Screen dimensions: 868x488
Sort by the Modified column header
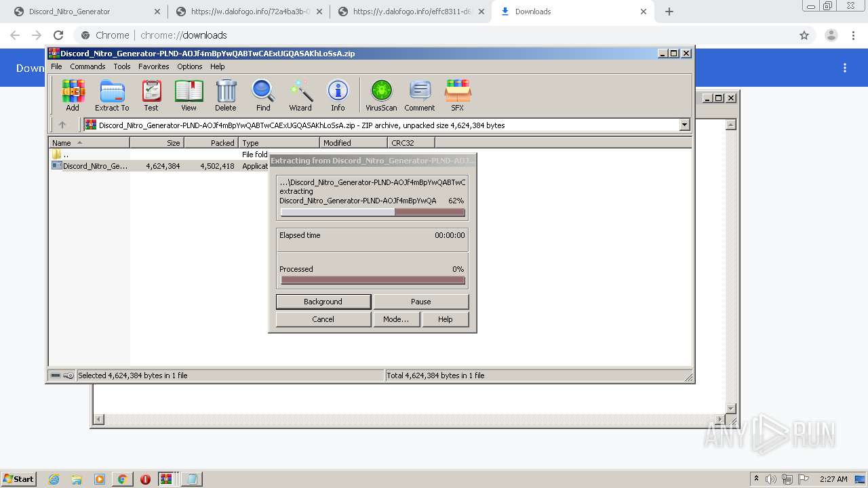(353, 143)
